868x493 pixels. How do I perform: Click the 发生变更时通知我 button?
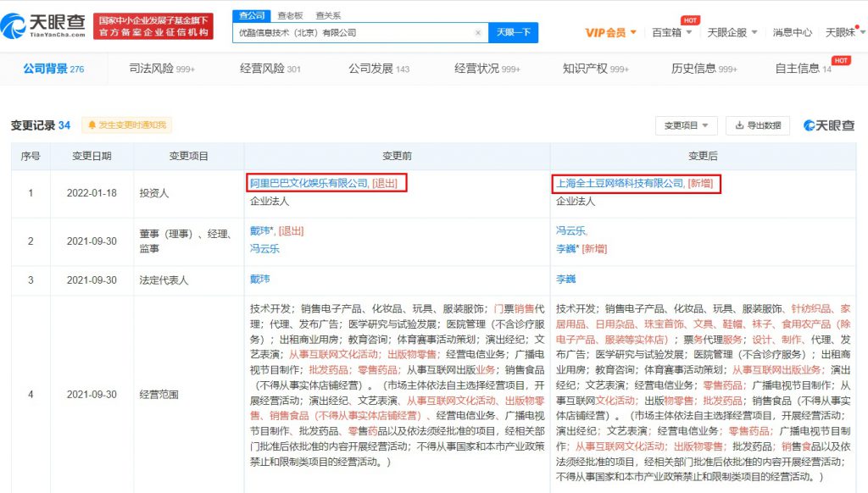click(x=127, y=125)
